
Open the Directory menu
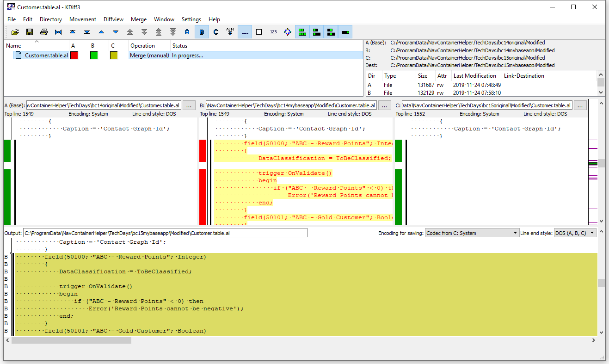click(x=51, y=19)
